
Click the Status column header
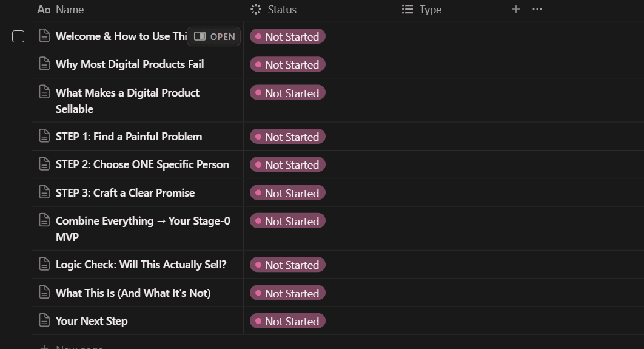point(281,10)
